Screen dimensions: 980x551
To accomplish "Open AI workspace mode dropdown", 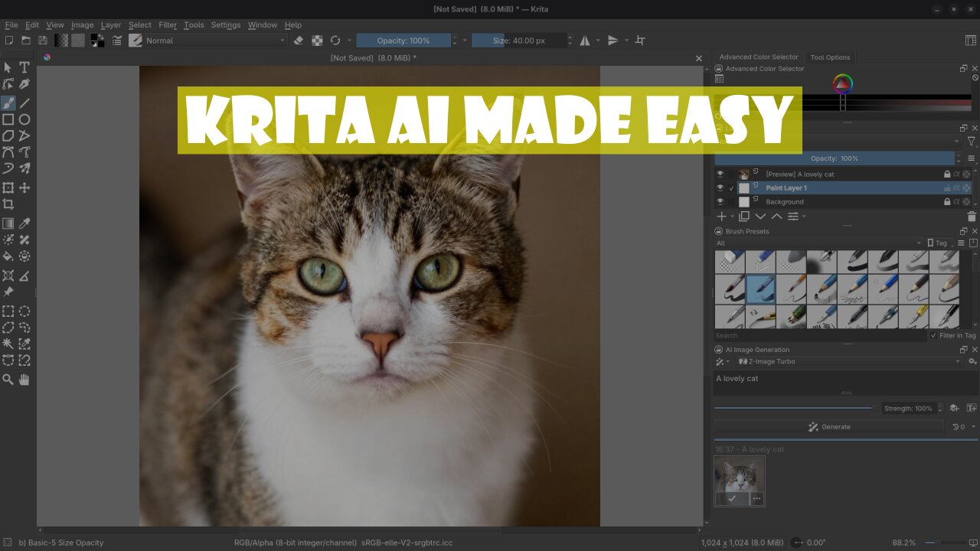I will click(722, 361).
